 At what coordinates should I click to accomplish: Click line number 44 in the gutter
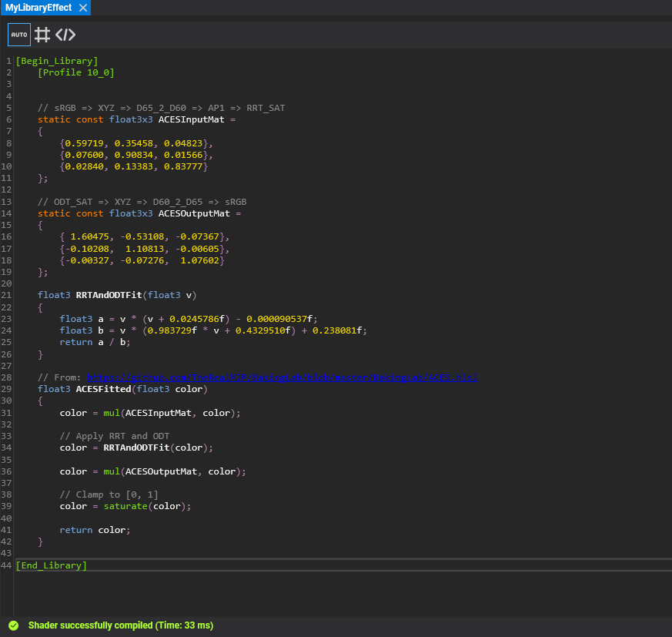pyautogui.click(x=8, y=565)
